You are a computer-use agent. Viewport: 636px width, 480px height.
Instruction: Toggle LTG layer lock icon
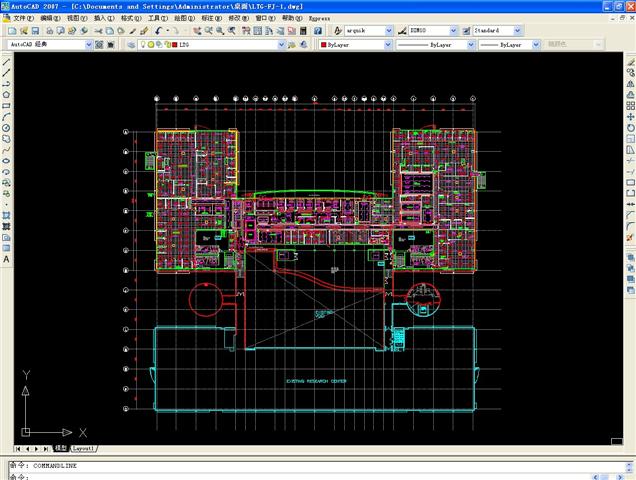tap(168, 45)
